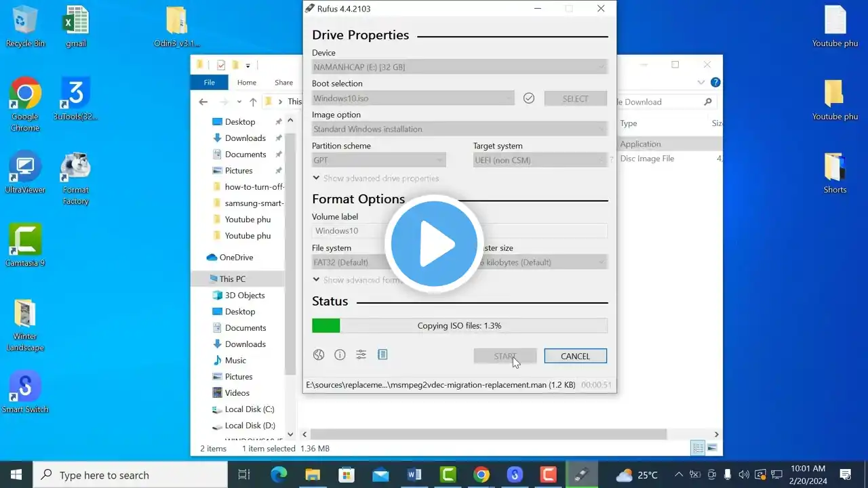Open Task View on taskbar
The image size is (868, 488).
[244, 474]
